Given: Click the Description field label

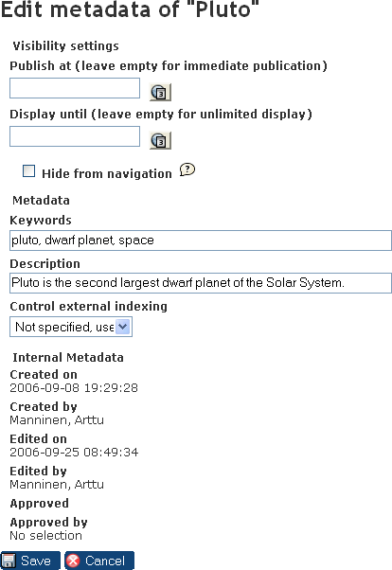Looking at the screenshot, I should (45, 263).
